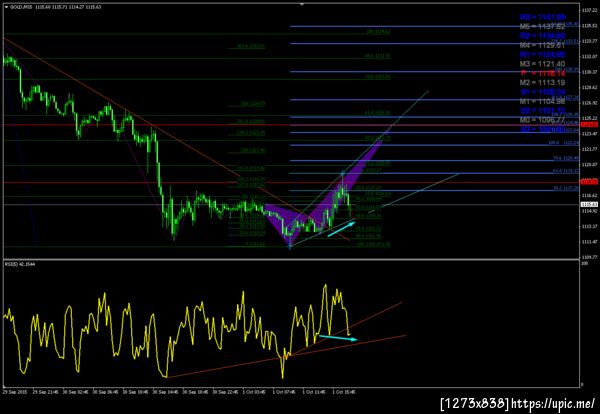Select the M0 = 1096.77 pivot label
Viewport: 600px width, 414px height.
click(x=542, y=120)
